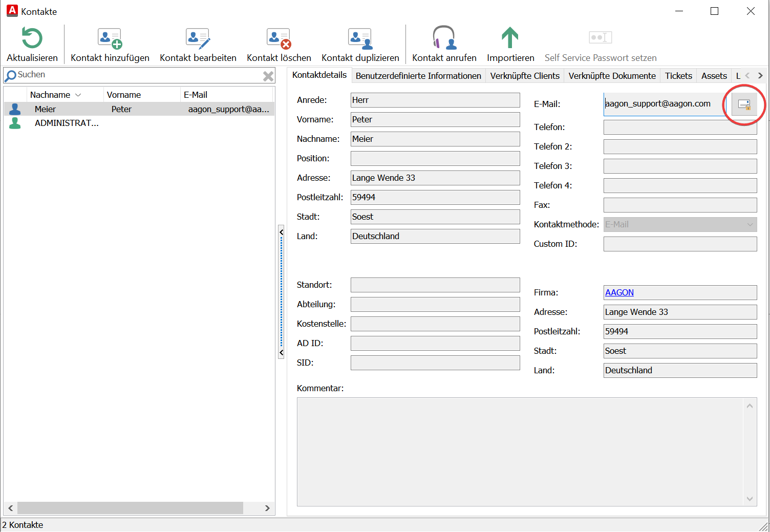Switch to Benutzerdefinierte Informationen tab
This screenshot has width=770, height=532.
418,76
